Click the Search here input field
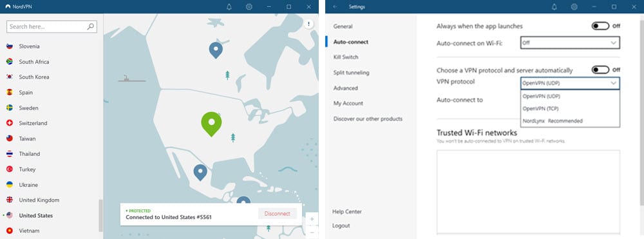The height and width of the screenshot is (239, 644). coord(52,26)
